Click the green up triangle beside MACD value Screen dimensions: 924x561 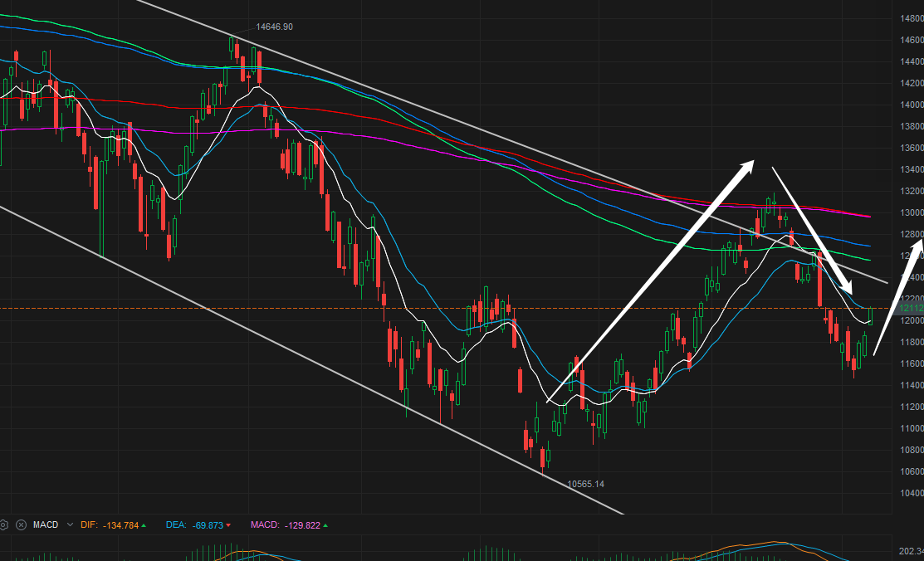[x=326, y=525]
